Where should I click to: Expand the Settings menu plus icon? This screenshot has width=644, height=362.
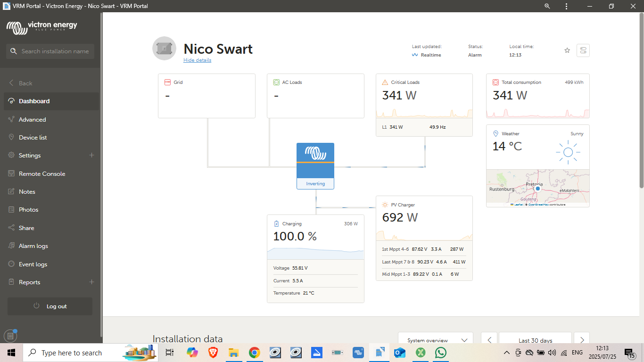click(91, 156)
